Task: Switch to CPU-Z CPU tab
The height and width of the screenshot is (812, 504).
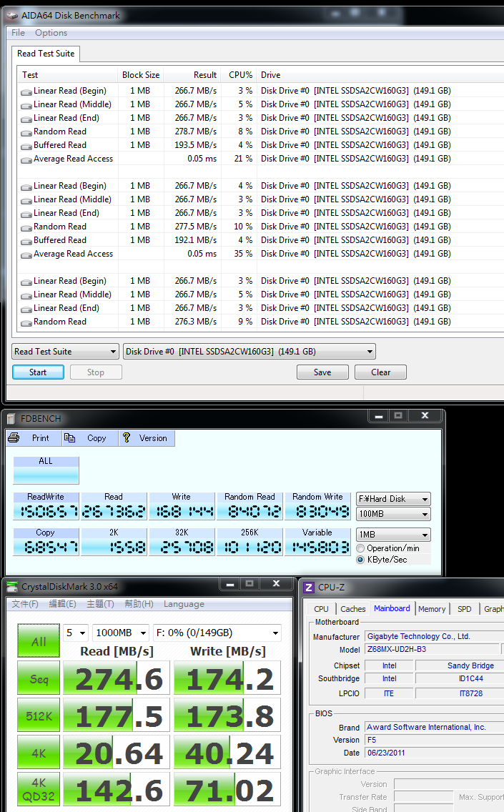Action: click(321, 609)
